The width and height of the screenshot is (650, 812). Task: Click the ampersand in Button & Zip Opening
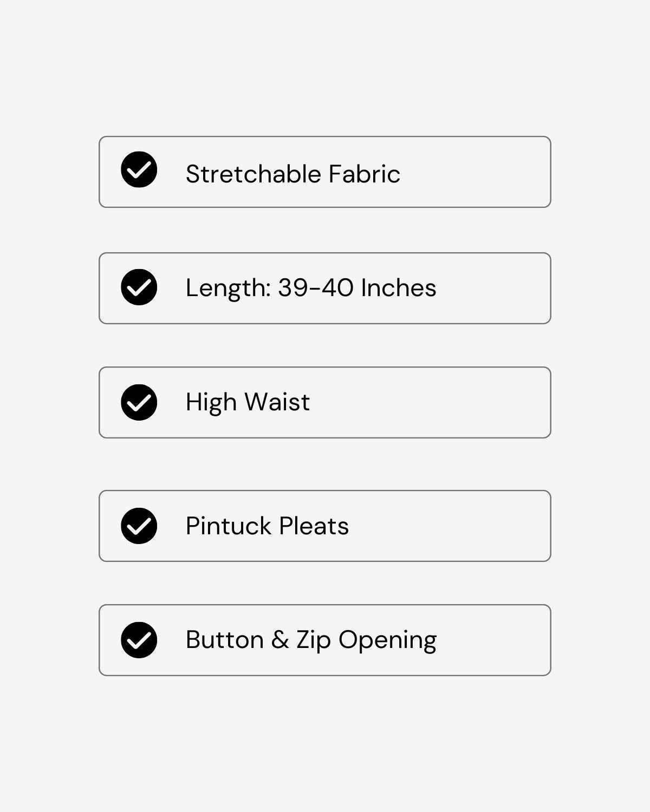coord(279,640)
